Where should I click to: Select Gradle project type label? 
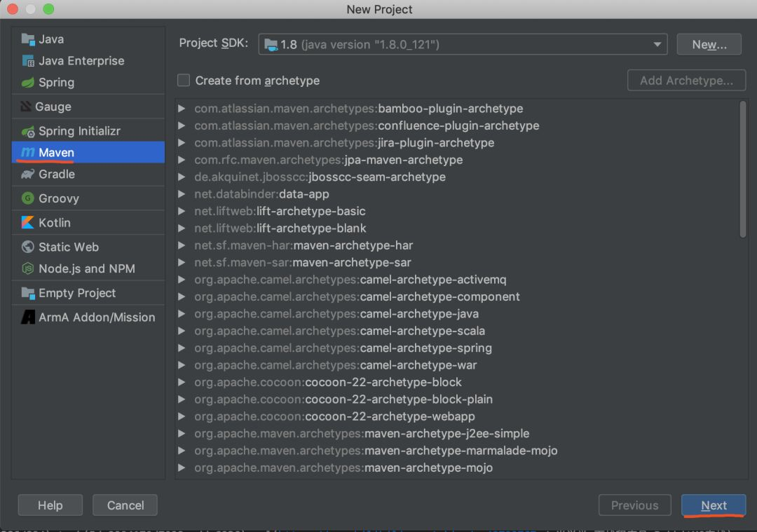(x=57, y=174)
